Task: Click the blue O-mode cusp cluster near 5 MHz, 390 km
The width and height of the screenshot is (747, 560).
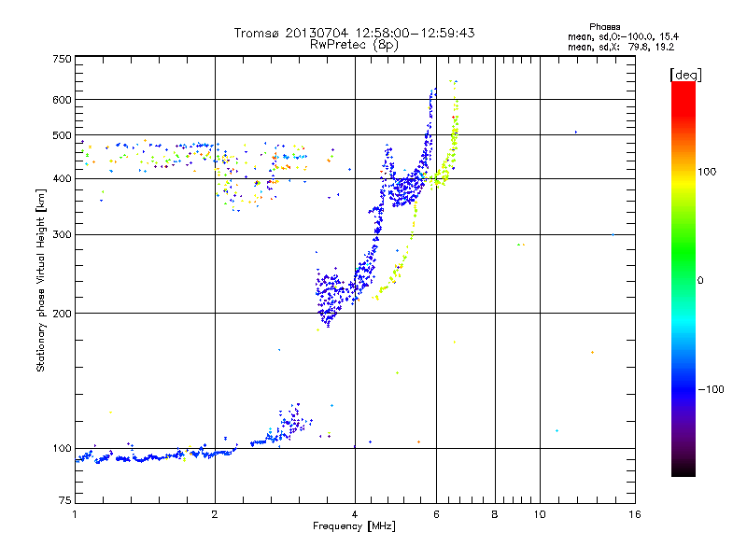Action: 405,189
